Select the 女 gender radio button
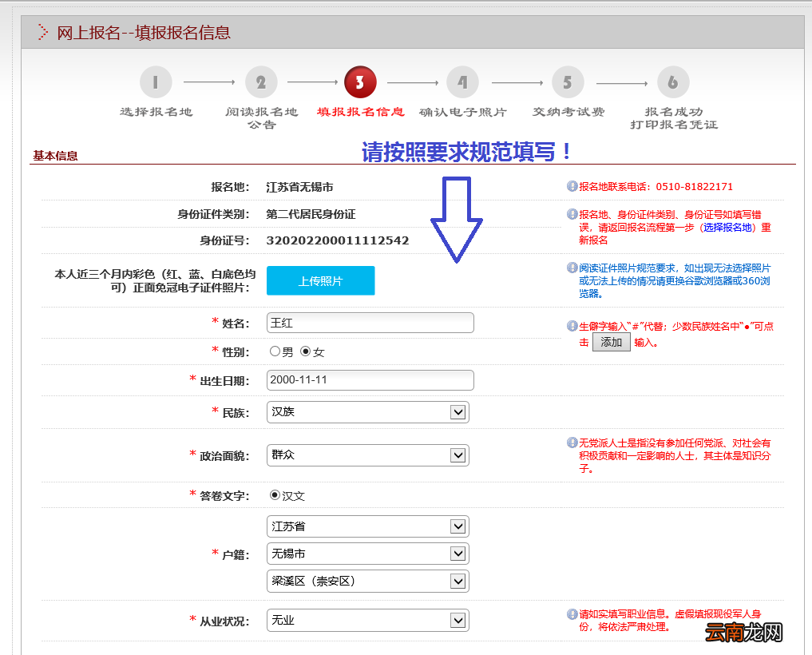The image size is (812, 655). click(x=306, y=351)
